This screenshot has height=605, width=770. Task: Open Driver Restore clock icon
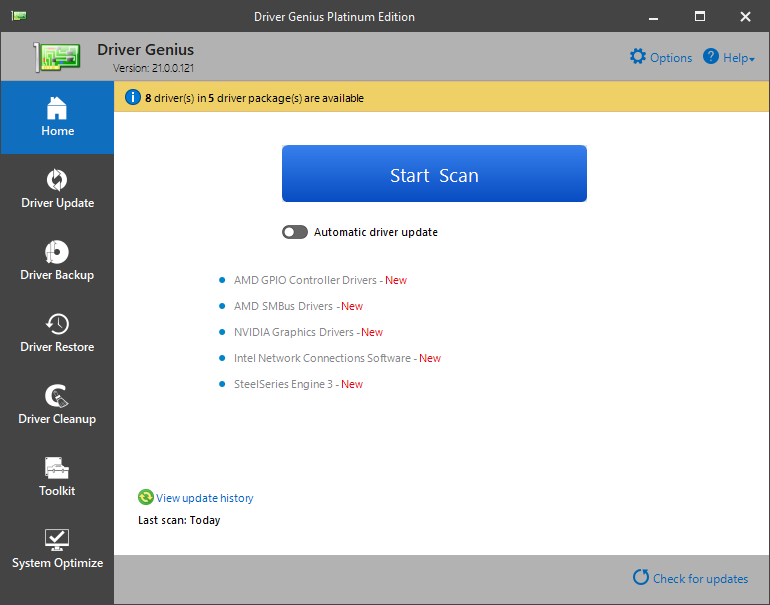(x=57, y=324)
